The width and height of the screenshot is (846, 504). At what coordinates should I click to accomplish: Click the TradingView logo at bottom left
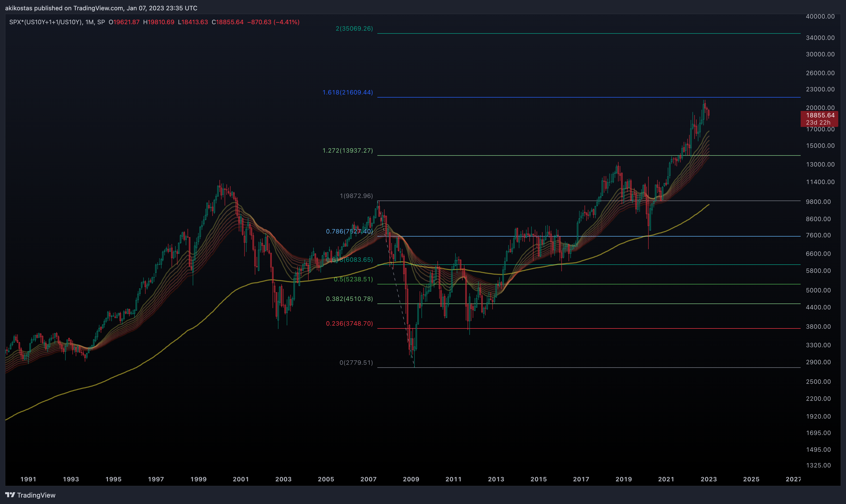30,495
